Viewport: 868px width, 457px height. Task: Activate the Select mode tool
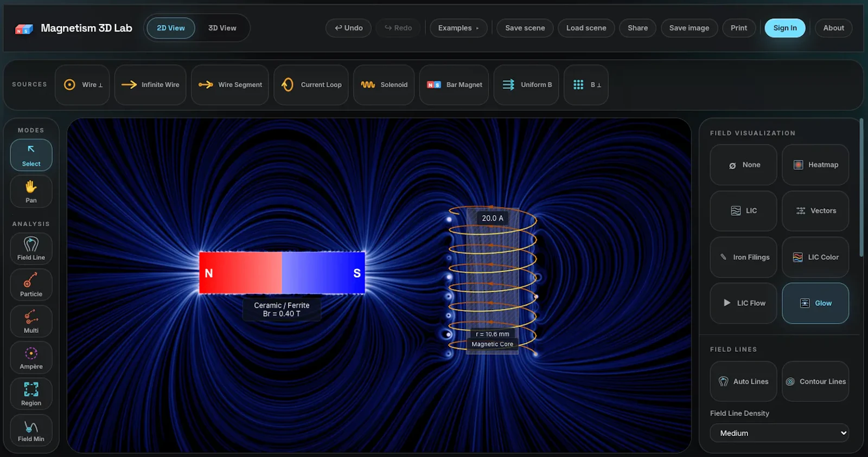point(31,155)
